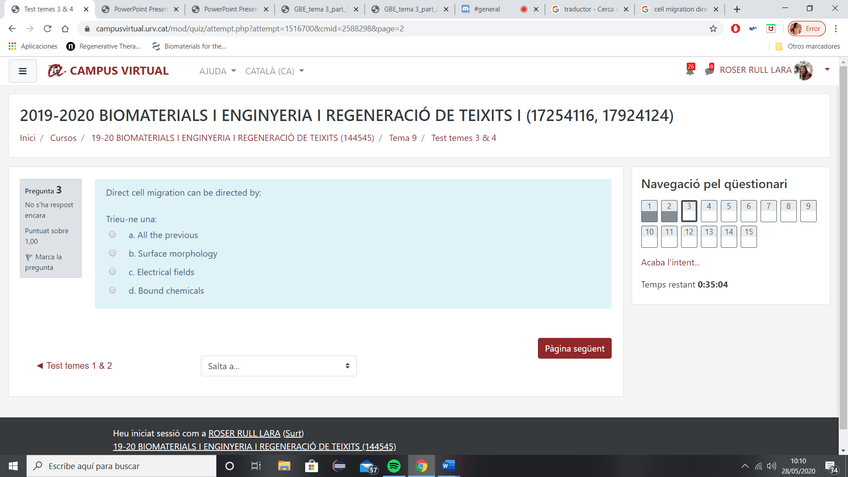Viewport: 848px width, 477px height.
Task: Open the AJUDA dropdown menu
Action: (x=217, y=71)
